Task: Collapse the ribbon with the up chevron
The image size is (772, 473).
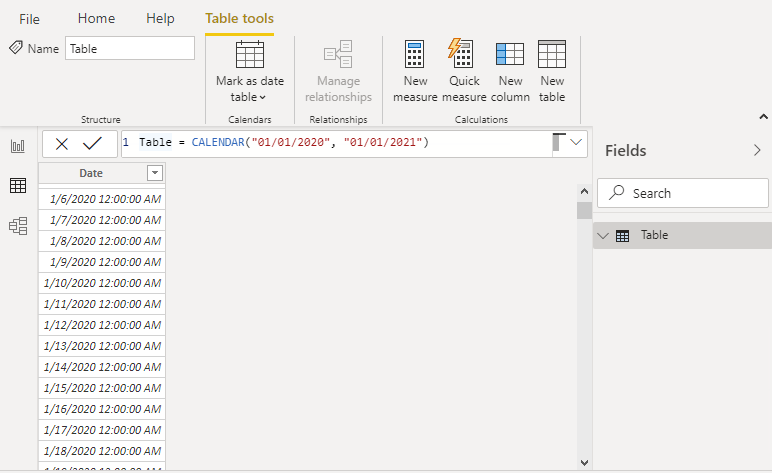Action: pyautogui.click(x=763, y=117)
